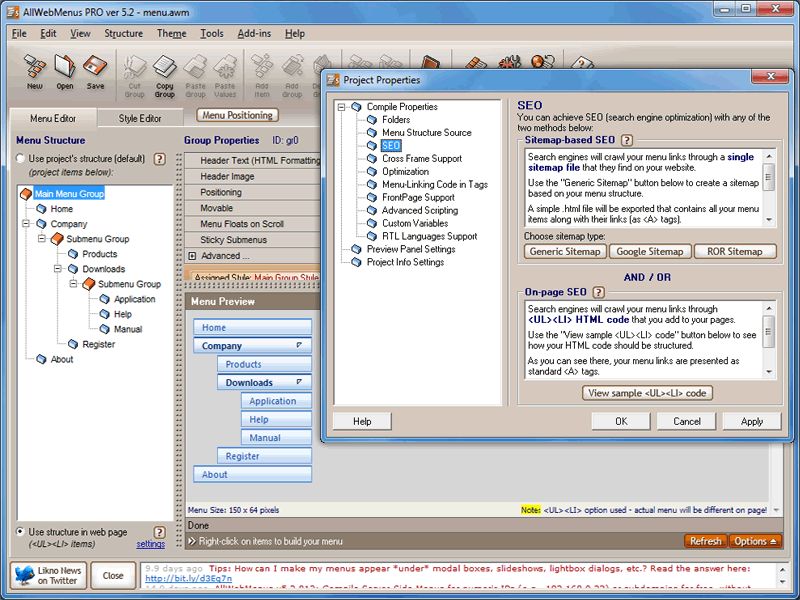
Task: Click down arrow of news ticker scrollbar
Action: click(783, 582)
